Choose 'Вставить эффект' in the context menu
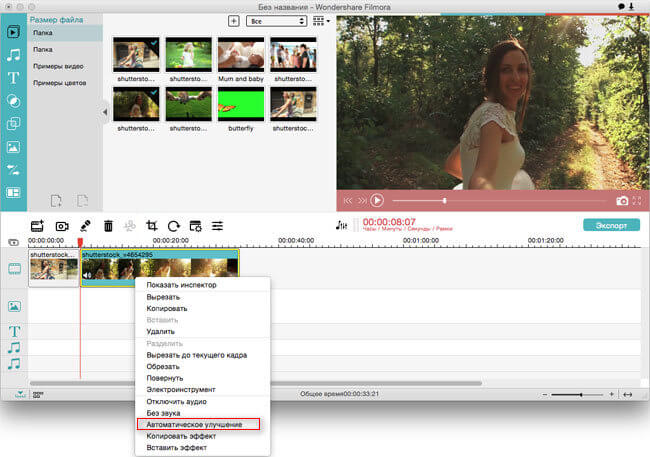Image resolution: width=650 pixels, height=457 pixels. coord(203,447)
